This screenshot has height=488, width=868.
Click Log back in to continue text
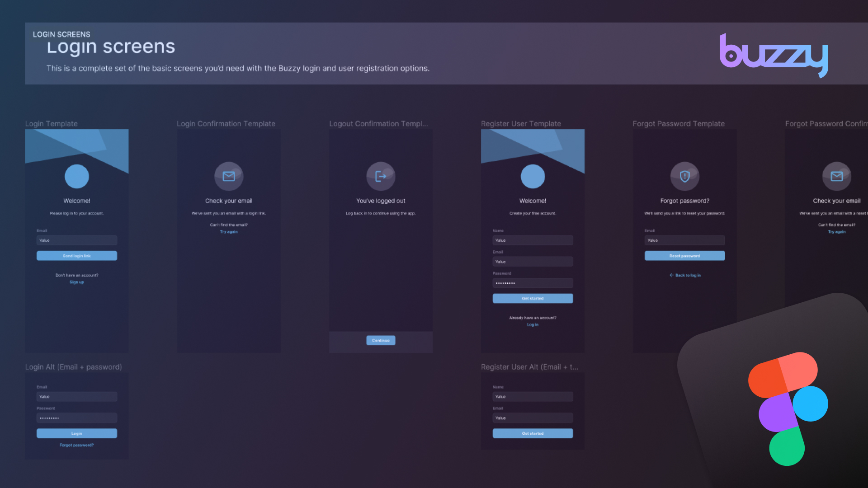[x=381, y=213]
